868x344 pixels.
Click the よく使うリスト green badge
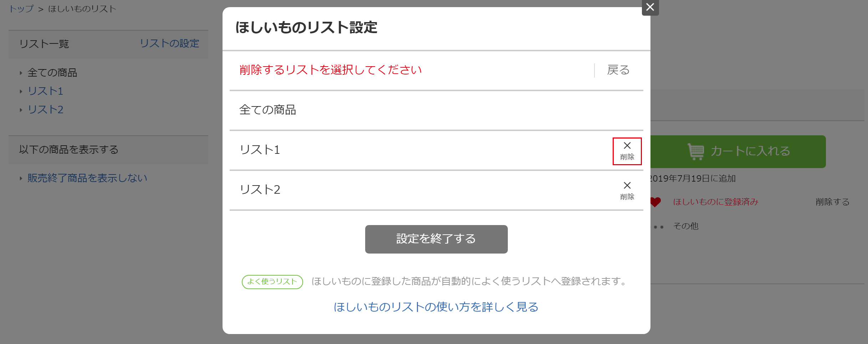pyautogui.click(x=272, y=282)
